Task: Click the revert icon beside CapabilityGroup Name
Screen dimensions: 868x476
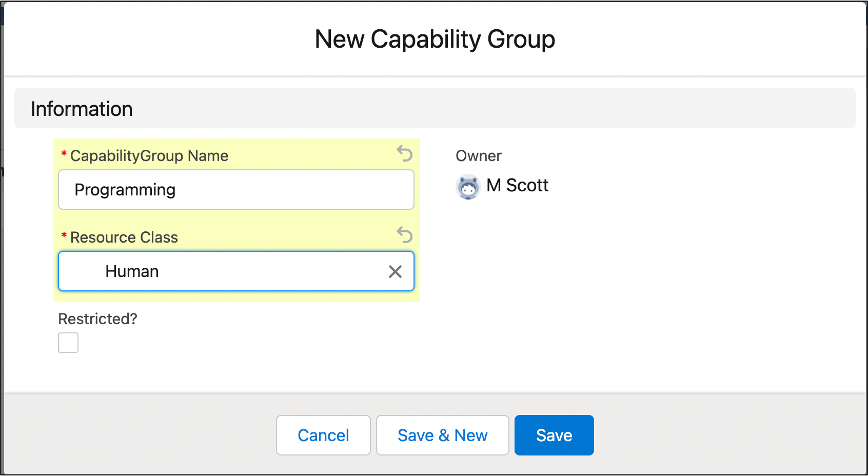Action: click(x=405, y=154)
